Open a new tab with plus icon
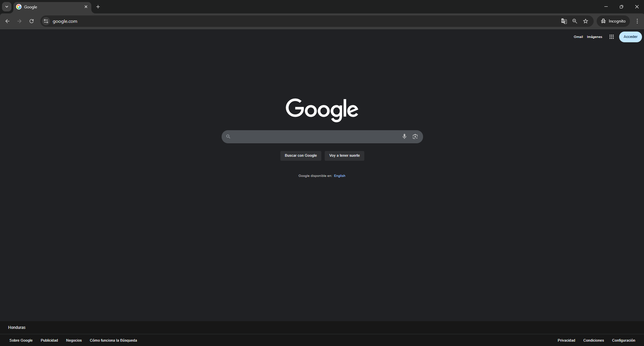The height and width of the screenshot is (346, 644). pyautogui.click(x=98, y=7)
